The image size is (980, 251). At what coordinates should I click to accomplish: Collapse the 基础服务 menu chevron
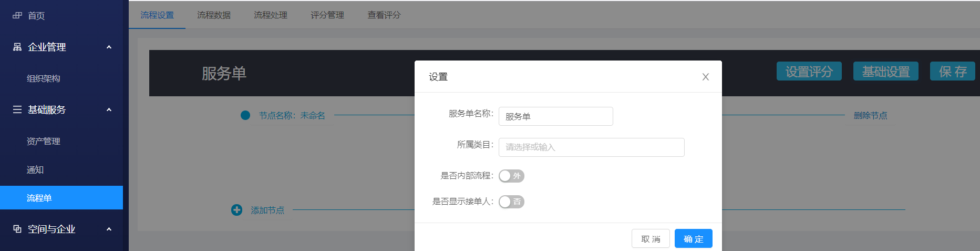point(109,109)
